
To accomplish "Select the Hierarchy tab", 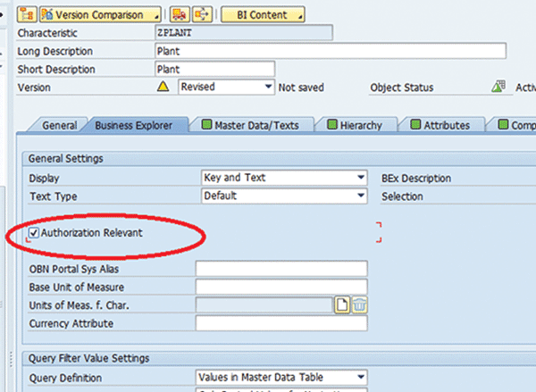I will 359,126.
